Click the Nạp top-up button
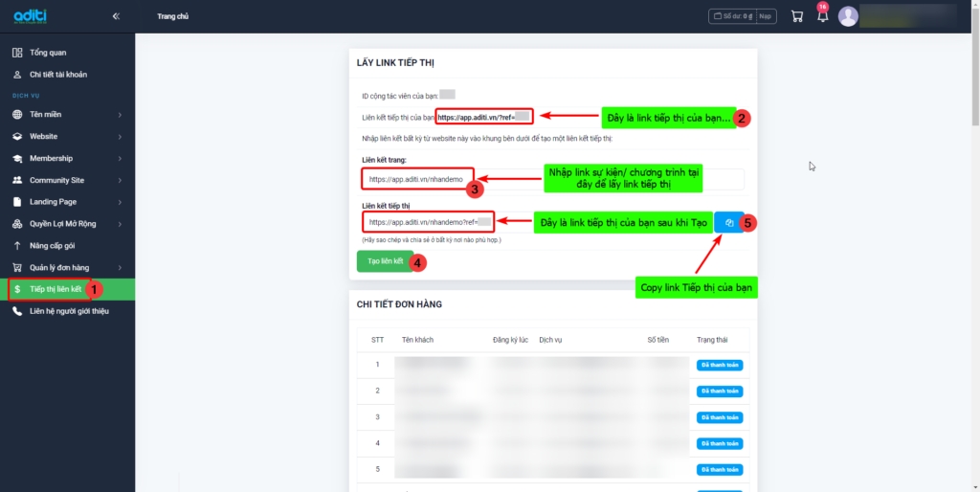 coord(767,16)
